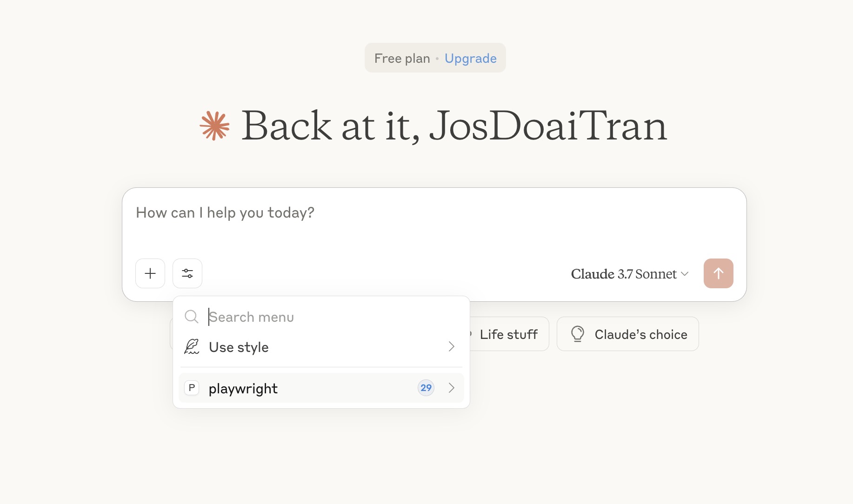Screen dimensions: 853x504
Task: Choose the Claude's choice suggestion button
Action: tap(628, 334)
